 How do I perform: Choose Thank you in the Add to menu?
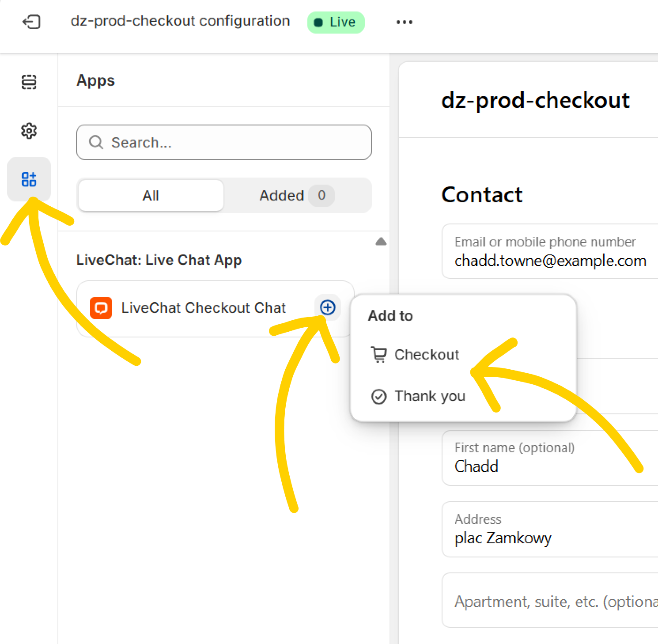[x=418, y=396]
